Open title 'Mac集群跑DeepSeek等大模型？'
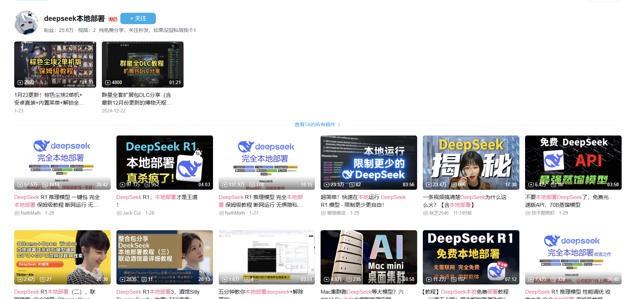This screenshot has height=299, width=644. [362, 294]
